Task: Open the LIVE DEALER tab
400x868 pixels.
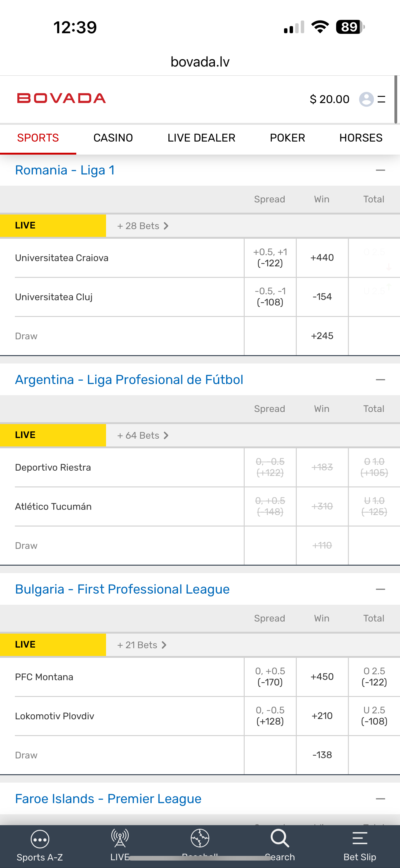Action: coord(201,138)
